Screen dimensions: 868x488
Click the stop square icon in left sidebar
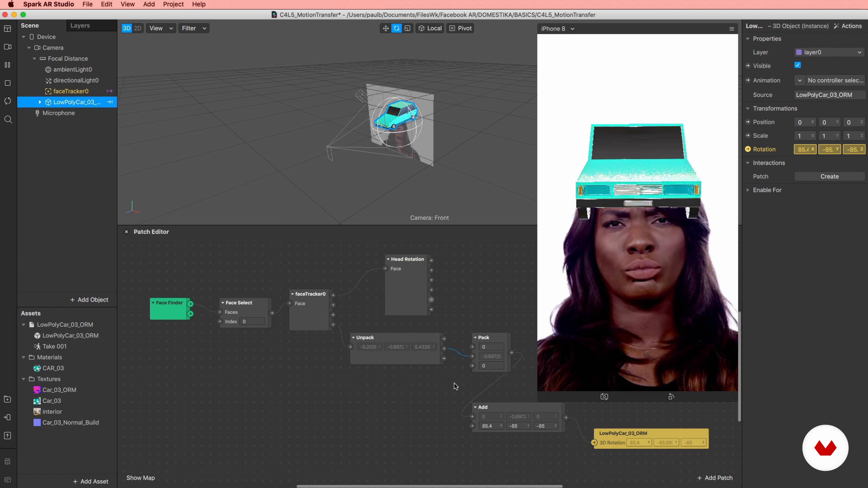pyautogui.click(x=7, y=83)
